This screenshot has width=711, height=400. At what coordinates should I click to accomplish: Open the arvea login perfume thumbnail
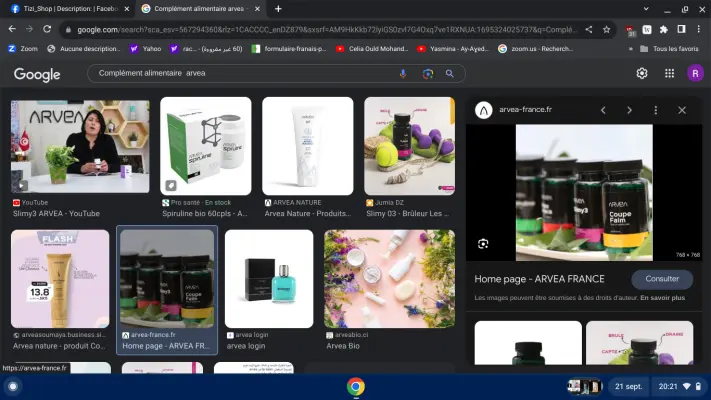point(269,278)
